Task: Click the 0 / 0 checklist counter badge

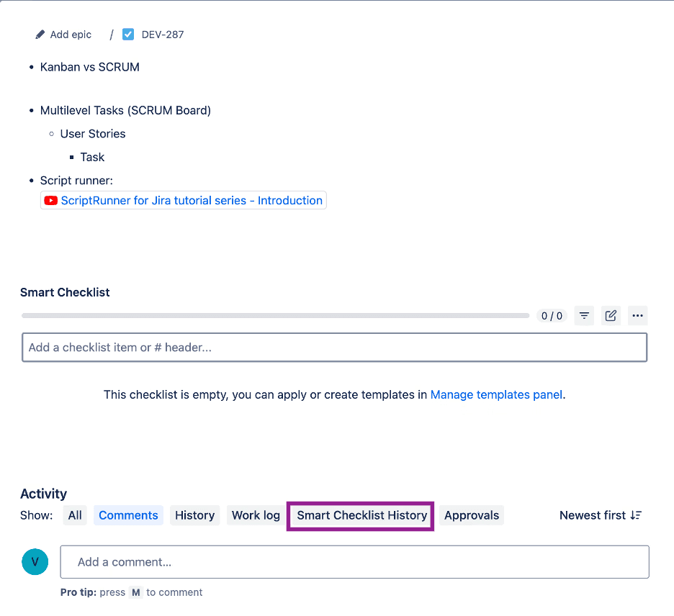Action: point(552,315)
